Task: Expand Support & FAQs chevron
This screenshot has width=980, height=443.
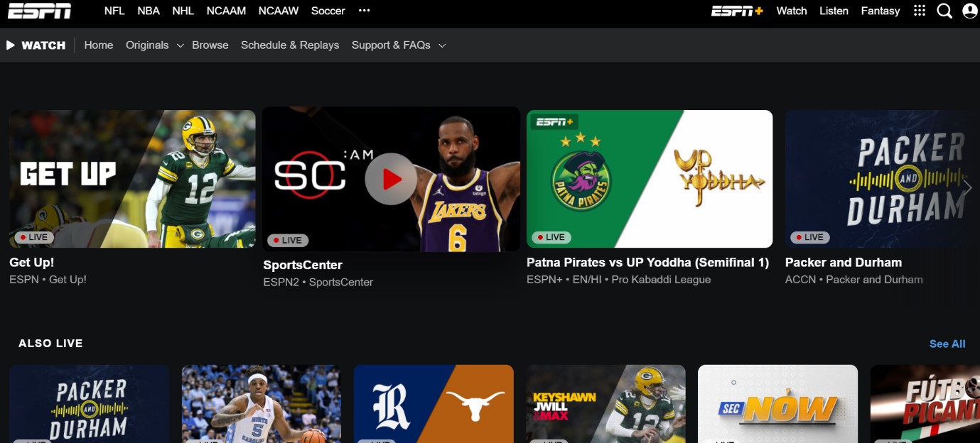Action: click(442, 45)
